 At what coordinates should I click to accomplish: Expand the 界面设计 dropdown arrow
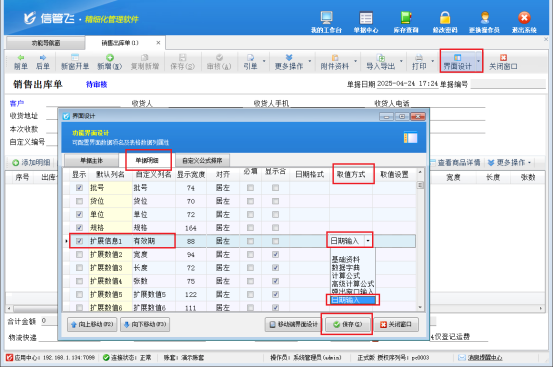pyautogui.click(x=479, y=61)
